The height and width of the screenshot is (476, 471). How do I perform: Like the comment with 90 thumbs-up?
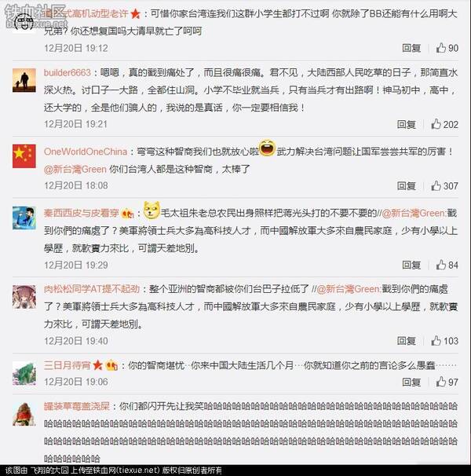[x=447, y=48]
